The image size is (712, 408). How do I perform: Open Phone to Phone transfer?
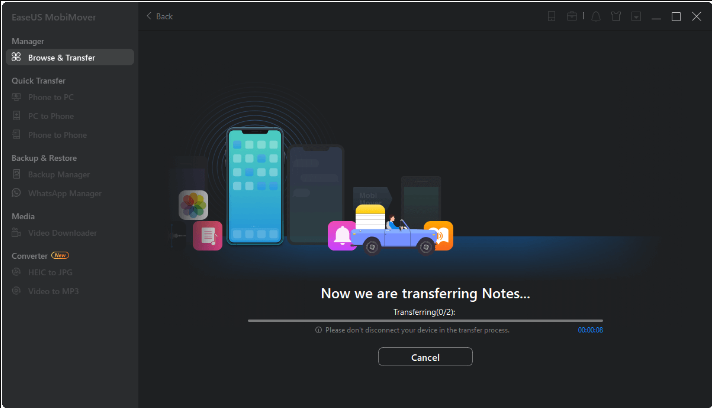[57, 135]
